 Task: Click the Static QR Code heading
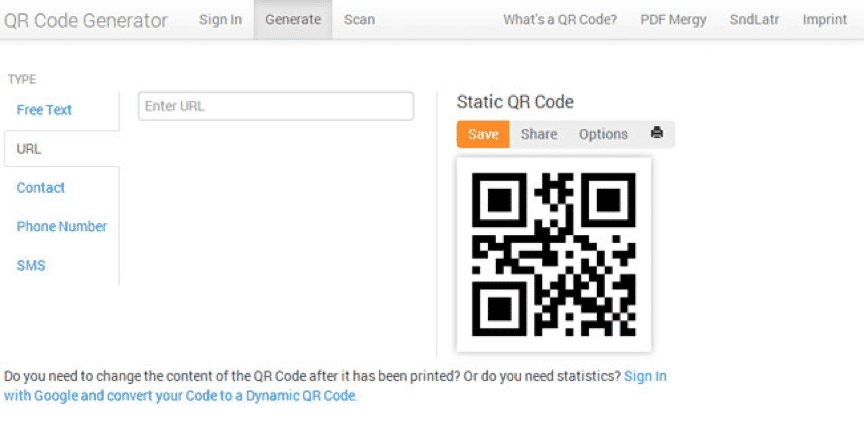(515, 102)
